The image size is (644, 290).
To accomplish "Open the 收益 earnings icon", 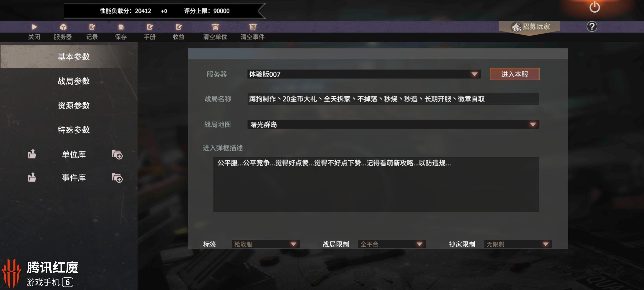I will coord(179,27).
